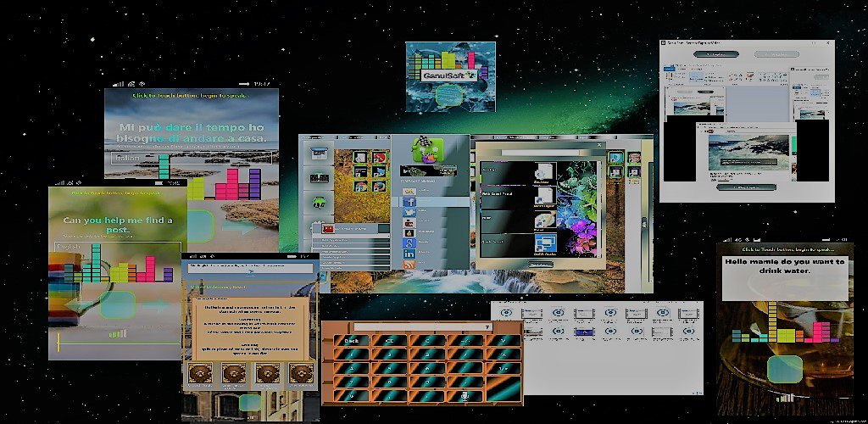868x424 pixels.
Task: Tap talk button on the drink water screen
Action: (784, 369)
